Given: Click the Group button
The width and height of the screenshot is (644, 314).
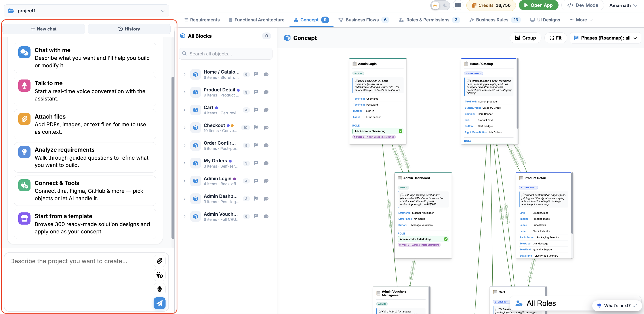Looking at the screenshot, I should click(x=526, y=38).
